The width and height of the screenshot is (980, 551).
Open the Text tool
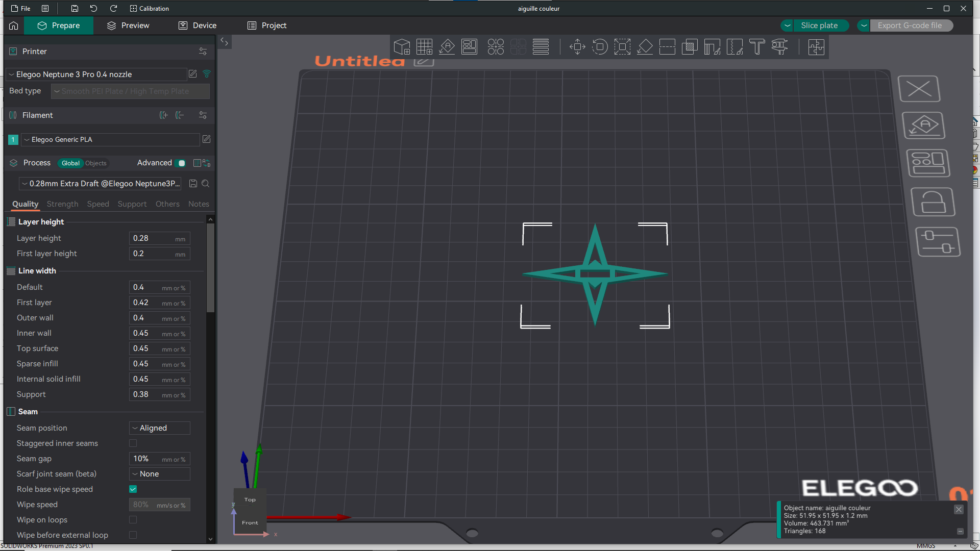(757, 46)
